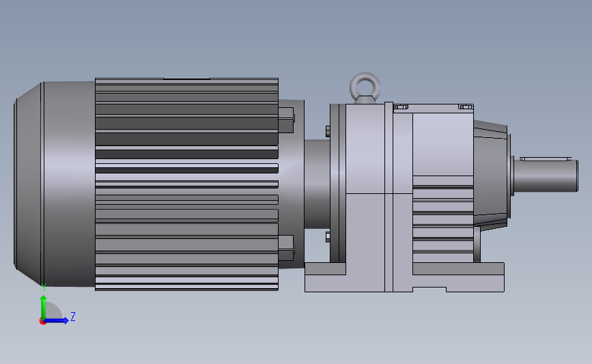Select the motor-to-gearbox adapter neck
The height and width of the screenshot is (364, 592).
tap(317, 184)
